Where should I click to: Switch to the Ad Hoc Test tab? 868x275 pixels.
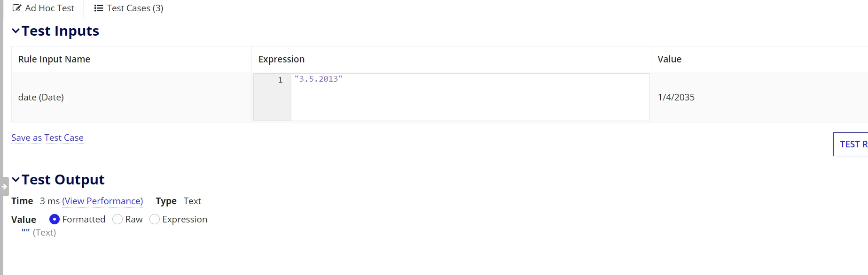[x=43, y=8]
